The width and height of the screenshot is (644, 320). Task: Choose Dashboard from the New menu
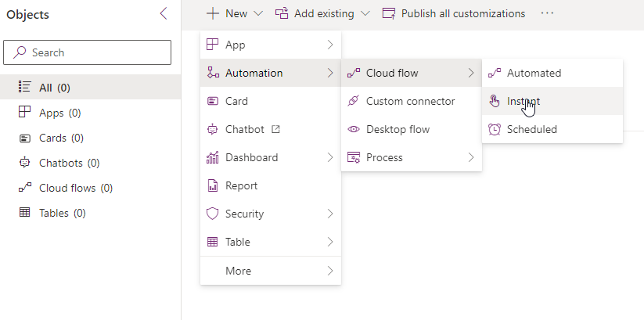pyautogui.click(x=271, y=157)
